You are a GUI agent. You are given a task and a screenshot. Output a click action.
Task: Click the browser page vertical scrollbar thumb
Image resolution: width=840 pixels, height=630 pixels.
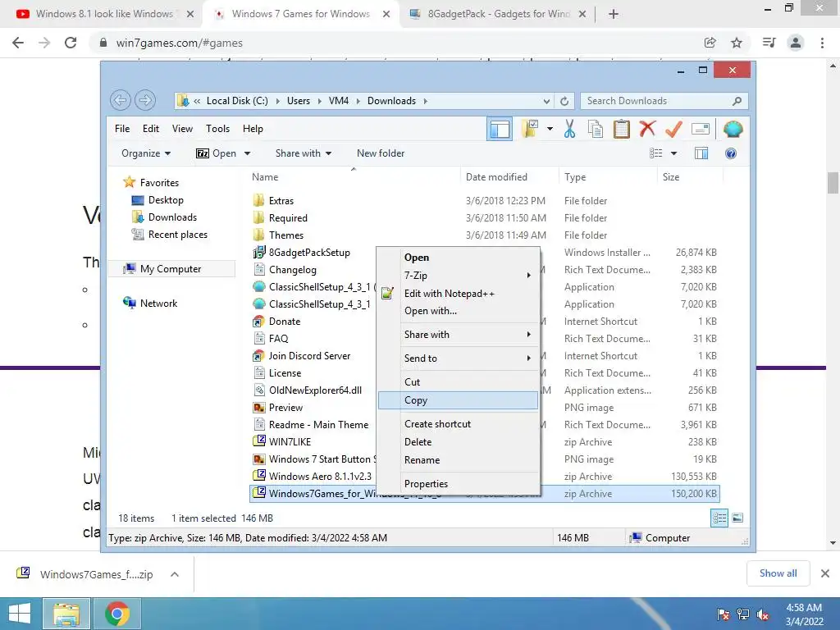click(832, 183)
